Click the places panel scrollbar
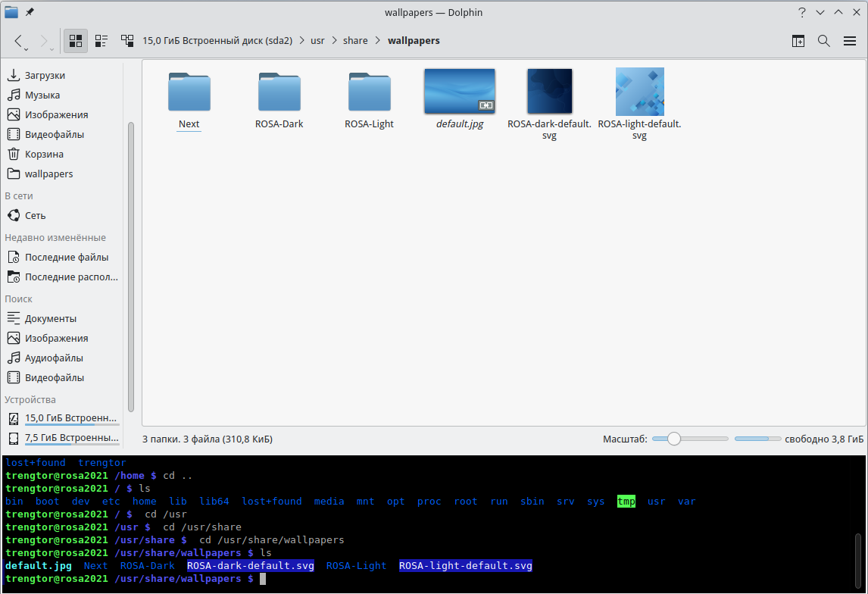Image resolution: width=868 pixels, height=594 pixels. (x=131, y=267)
